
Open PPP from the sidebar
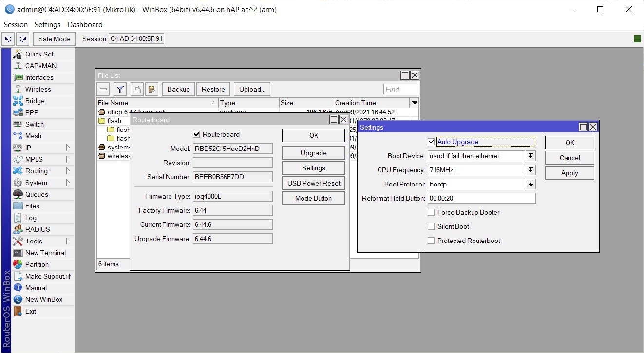coord(43,112)
